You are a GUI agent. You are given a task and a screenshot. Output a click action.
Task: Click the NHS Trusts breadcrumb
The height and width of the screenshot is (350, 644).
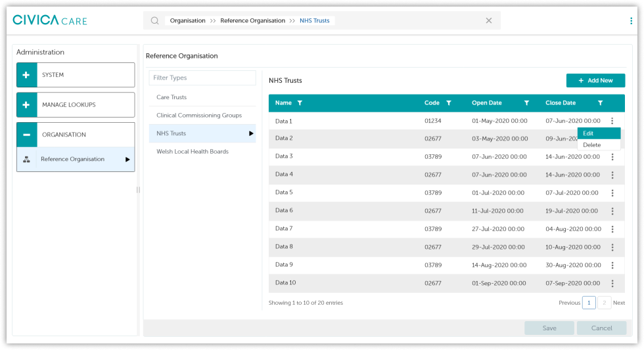point(315,20)
